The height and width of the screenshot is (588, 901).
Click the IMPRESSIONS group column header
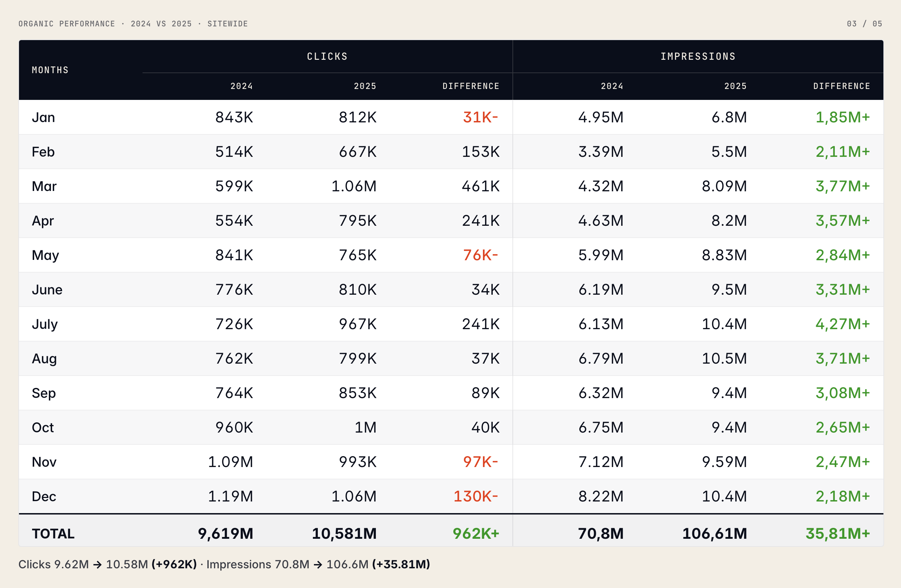pos(698,56)
